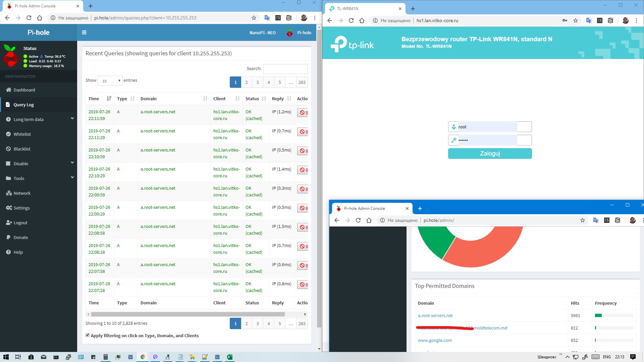Expand the Disable submenu
Screen dimensions: 644x362
39,164
